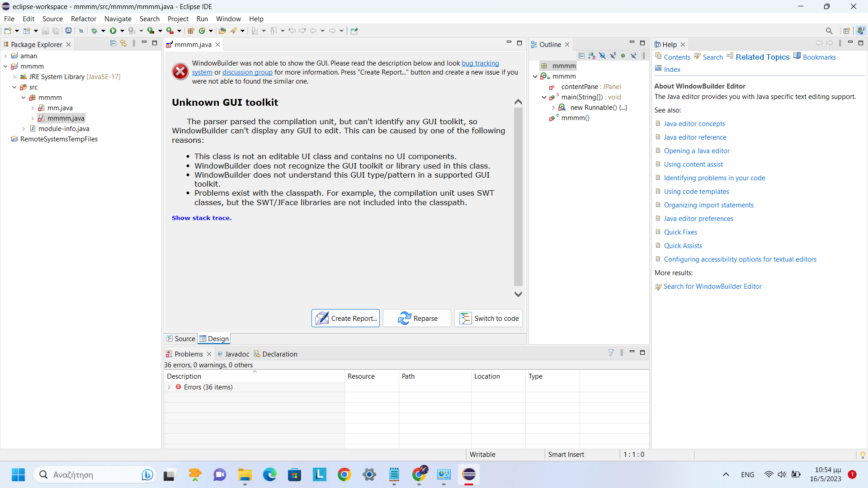
Task: Collapse the src folder node
Action: coord(14,87)
